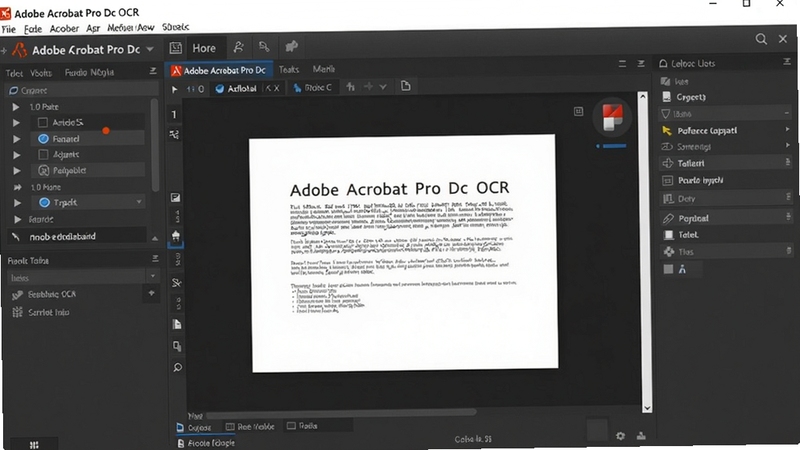
Task: Toggle the Rodis checkbox in bottom tab bar
Action: click(291, 426)
